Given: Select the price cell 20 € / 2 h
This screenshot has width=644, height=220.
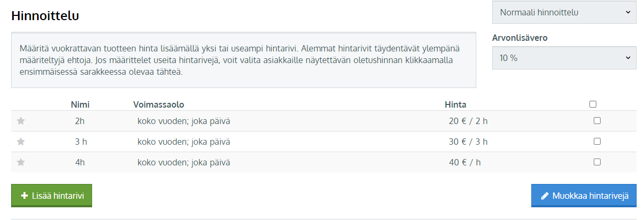Looking at the screenshot, I should pyautogui.click(x=468, y=121).
